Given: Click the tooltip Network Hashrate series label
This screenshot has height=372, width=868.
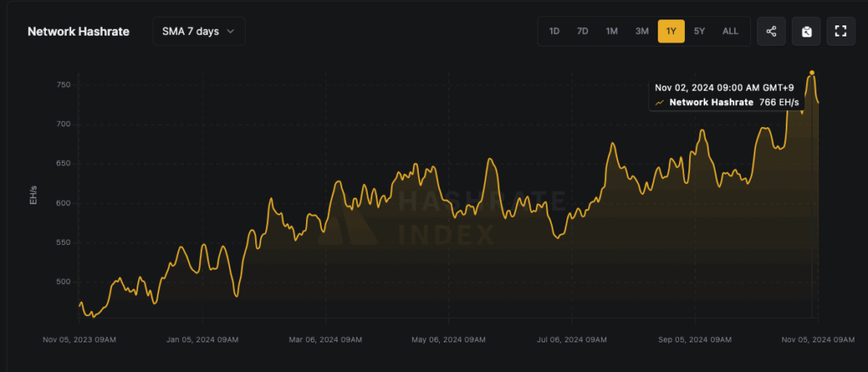Looking at the screenshot, I should coord(711,102).
